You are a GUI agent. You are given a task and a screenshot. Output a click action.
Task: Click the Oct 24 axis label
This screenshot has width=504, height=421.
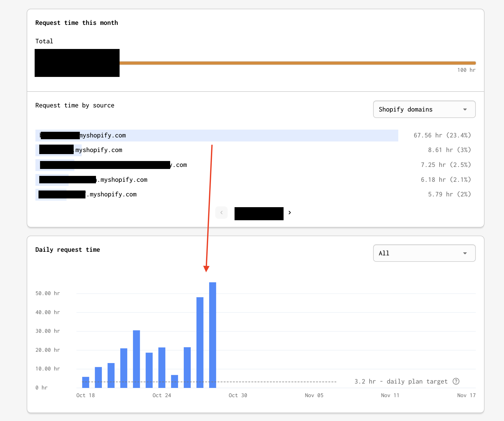point(162,395)
